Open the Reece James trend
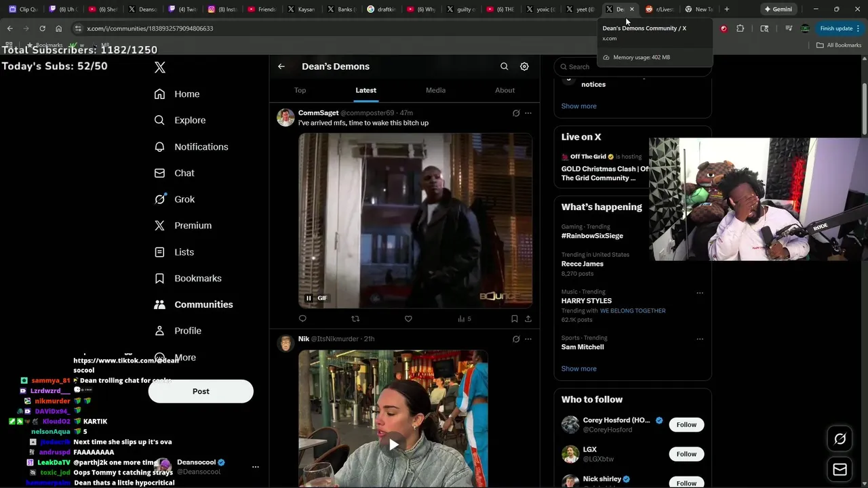The image size is (868, 488). tap(582, 264)
